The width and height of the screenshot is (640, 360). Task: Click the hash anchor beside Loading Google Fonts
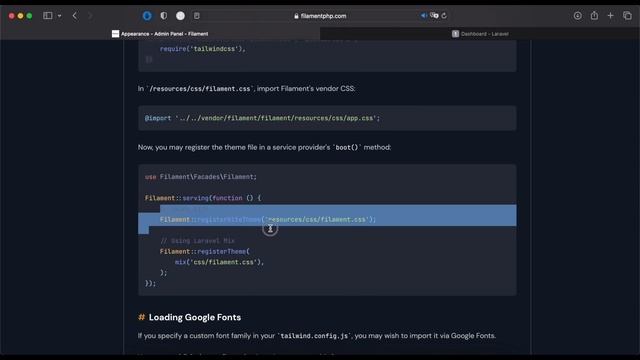142,317
